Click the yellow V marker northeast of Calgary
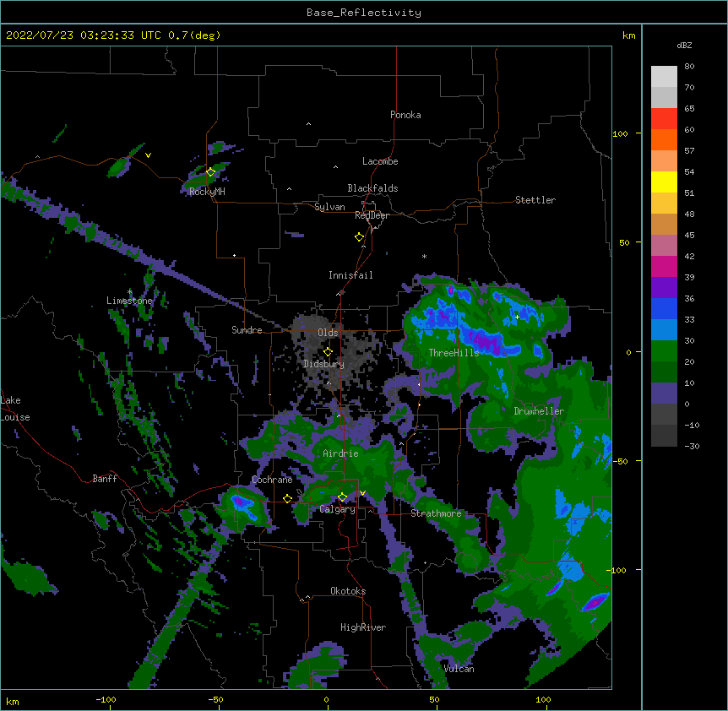728x711 pixels. tap(362, 493)
